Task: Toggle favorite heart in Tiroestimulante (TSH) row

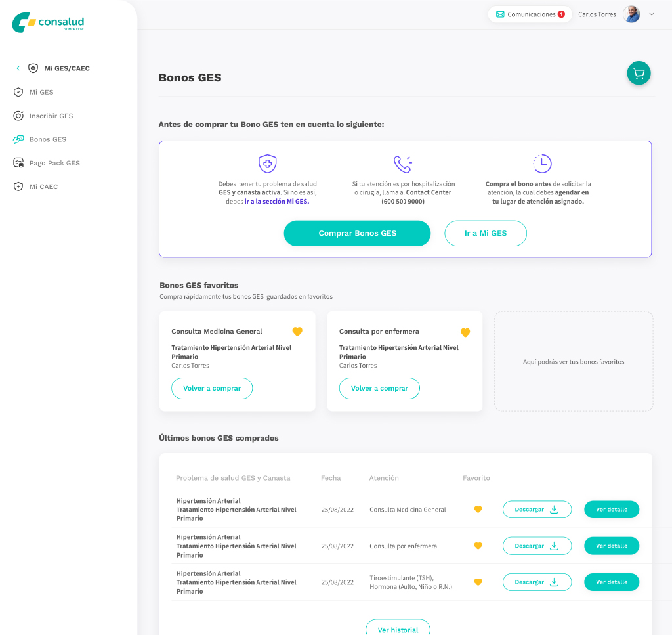Action: click(478, 582)
